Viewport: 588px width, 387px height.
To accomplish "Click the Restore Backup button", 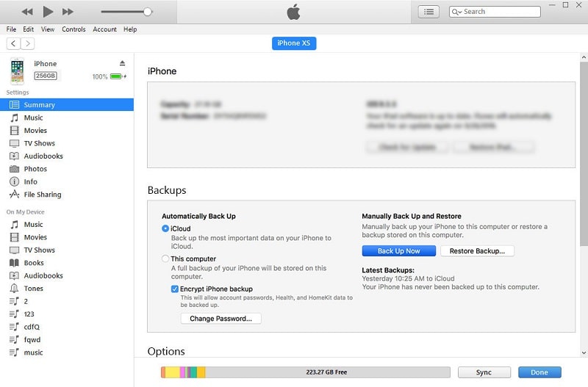I will click(x=477, y=251).
